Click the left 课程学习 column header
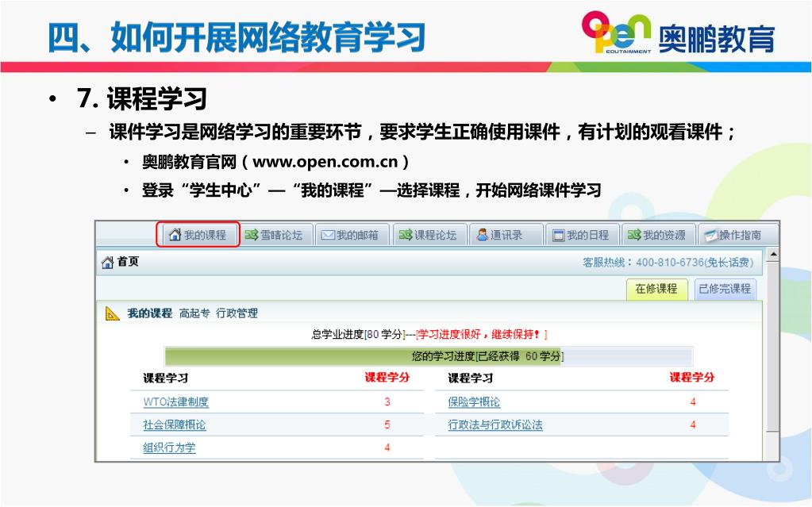Screen dimensions: 812x507 pos(166,378)
